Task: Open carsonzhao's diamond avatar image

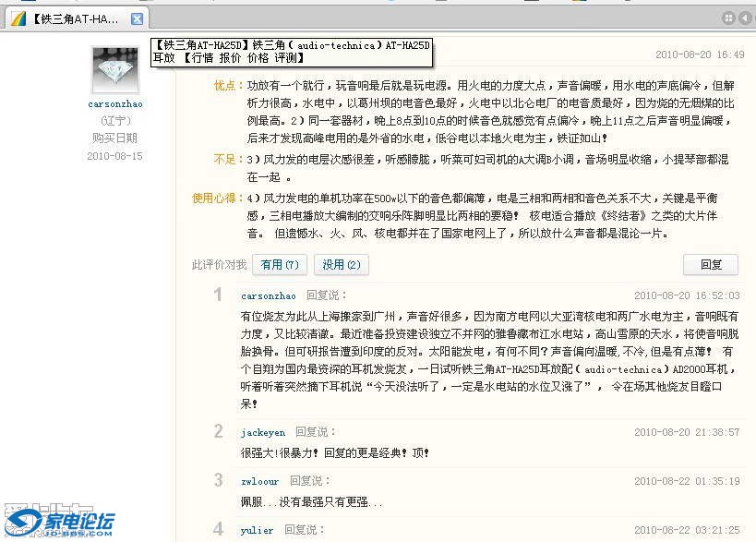Action: pos(115,70)
